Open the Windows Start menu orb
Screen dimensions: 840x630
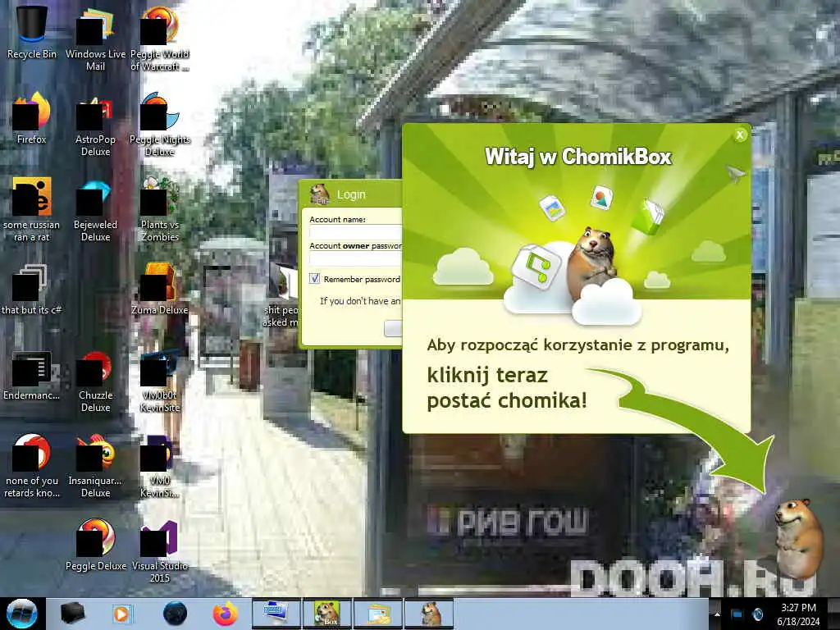pos(22,614)
